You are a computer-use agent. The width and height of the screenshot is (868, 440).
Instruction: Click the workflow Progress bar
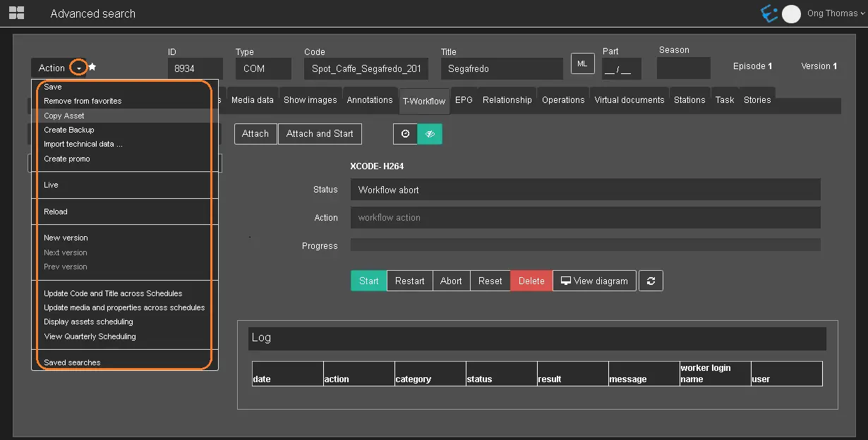(585, 245)
